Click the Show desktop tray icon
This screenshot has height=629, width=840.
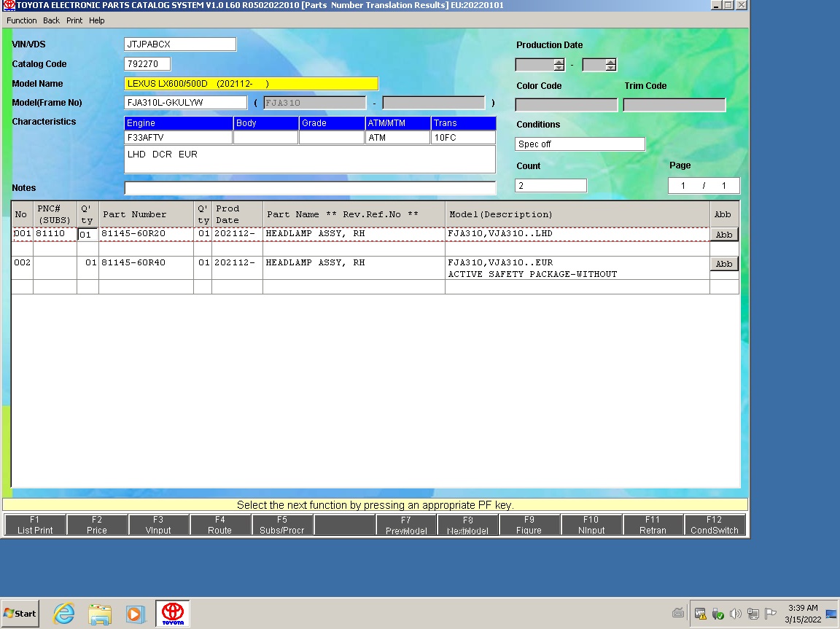[831, 614]
